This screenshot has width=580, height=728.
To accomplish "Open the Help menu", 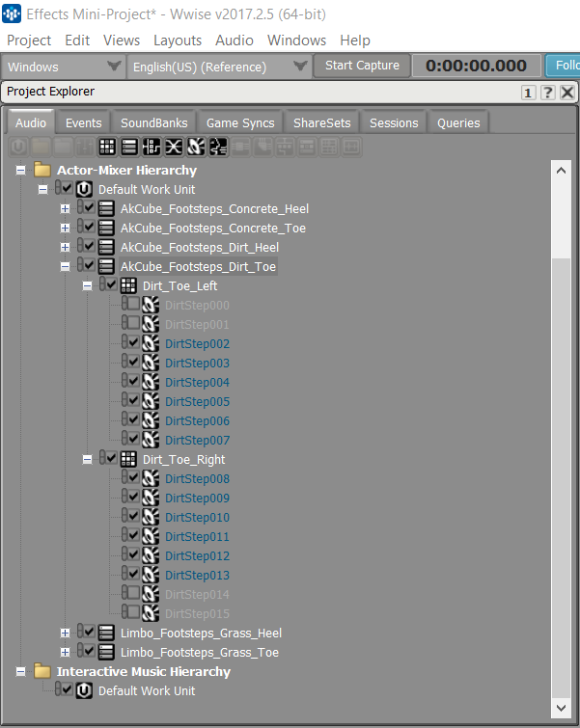I will point(355,40).
